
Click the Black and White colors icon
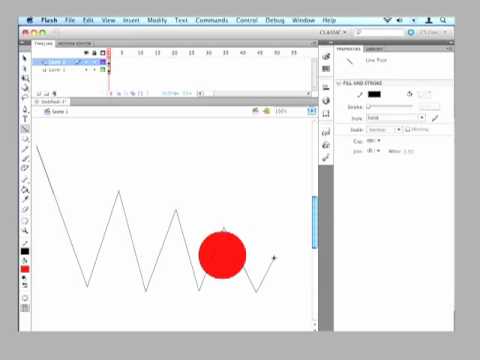point(24,277)
